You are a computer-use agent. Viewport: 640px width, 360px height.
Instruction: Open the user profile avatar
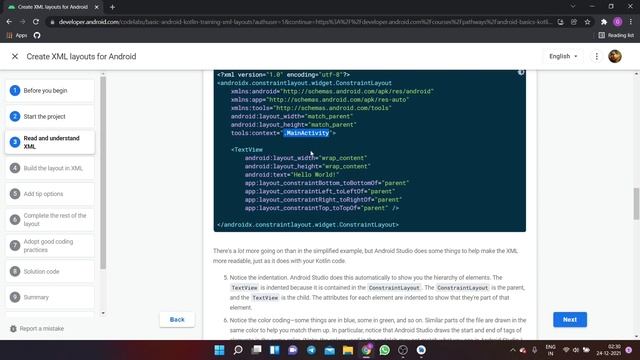[x=615, y=56]
